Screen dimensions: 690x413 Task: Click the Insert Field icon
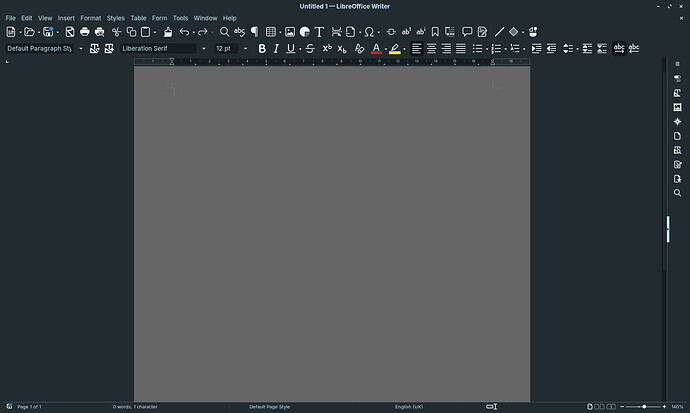(x=350, y=32)
